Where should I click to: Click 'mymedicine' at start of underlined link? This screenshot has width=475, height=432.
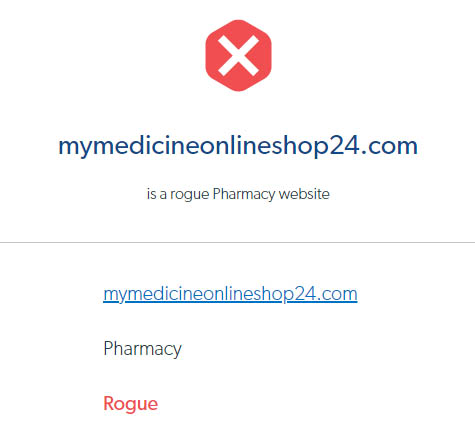(x=151, y=294)
